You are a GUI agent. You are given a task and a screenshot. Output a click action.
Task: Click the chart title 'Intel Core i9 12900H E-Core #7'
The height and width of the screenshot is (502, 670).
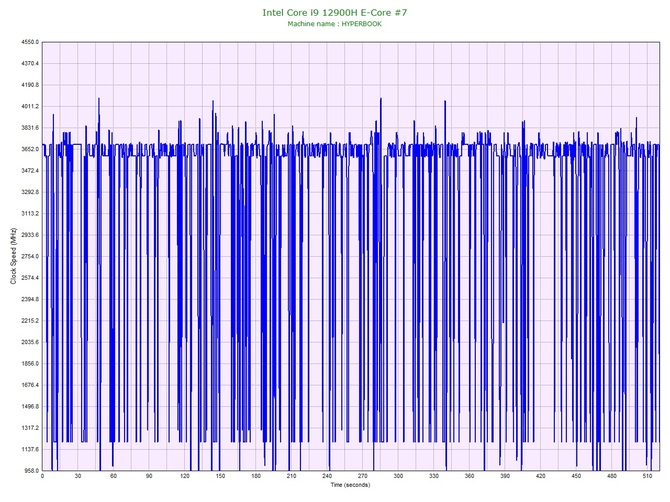click(x=335, y=12)
